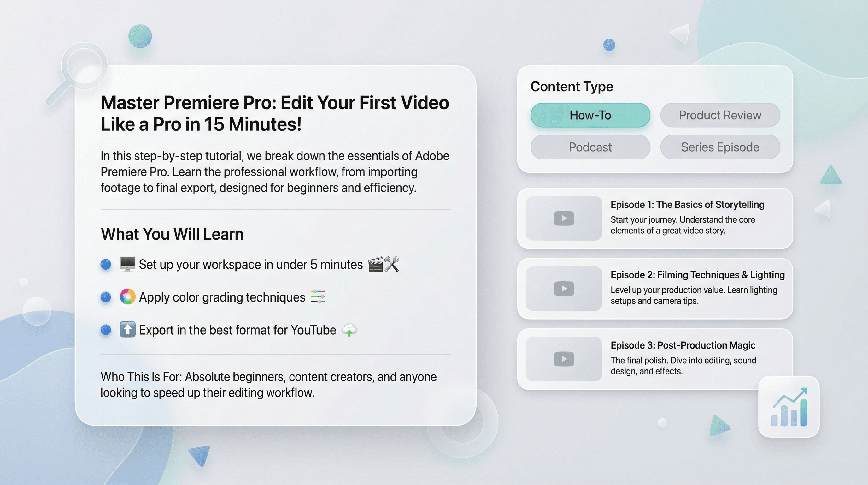The image size is (868, 485).
Task: Click the computer monitor emoji icon
Action: point(127,264)
